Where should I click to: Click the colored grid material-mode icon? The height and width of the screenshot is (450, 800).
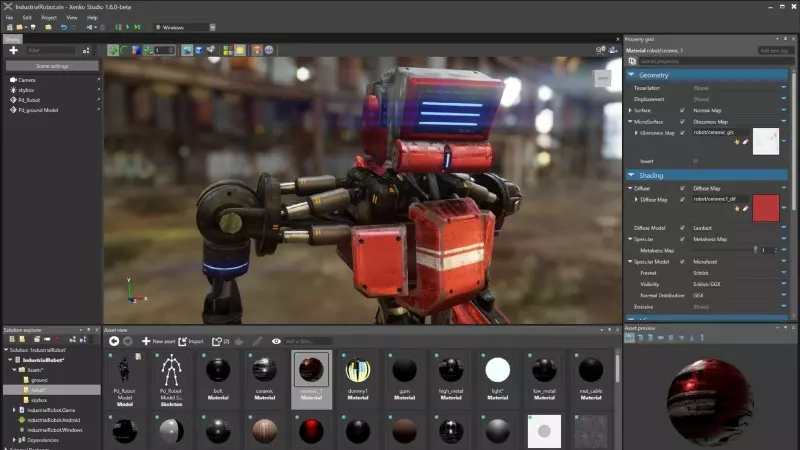click(x=228, y=50)
